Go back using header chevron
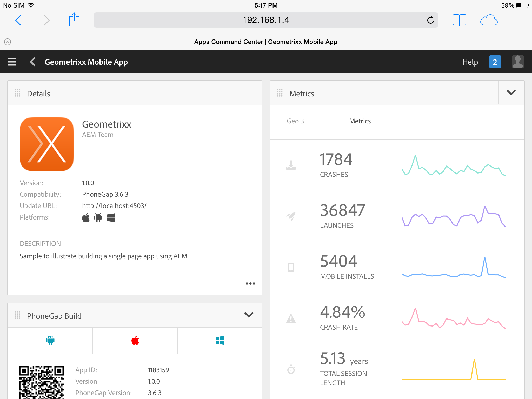 point(33,62)
